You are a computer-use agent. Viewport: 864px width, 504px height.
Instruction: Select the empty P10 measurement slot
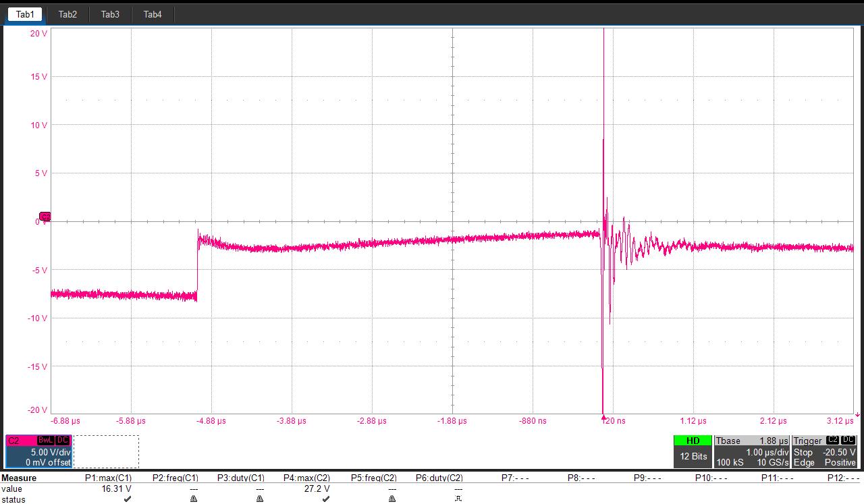[712, 478]
